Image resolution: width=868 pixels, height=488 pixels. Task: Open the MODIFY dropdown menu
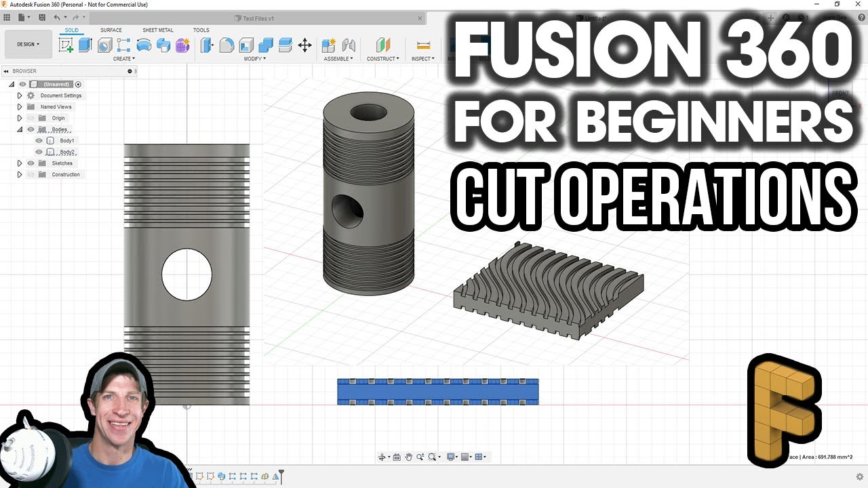click(x=255, y=59)
